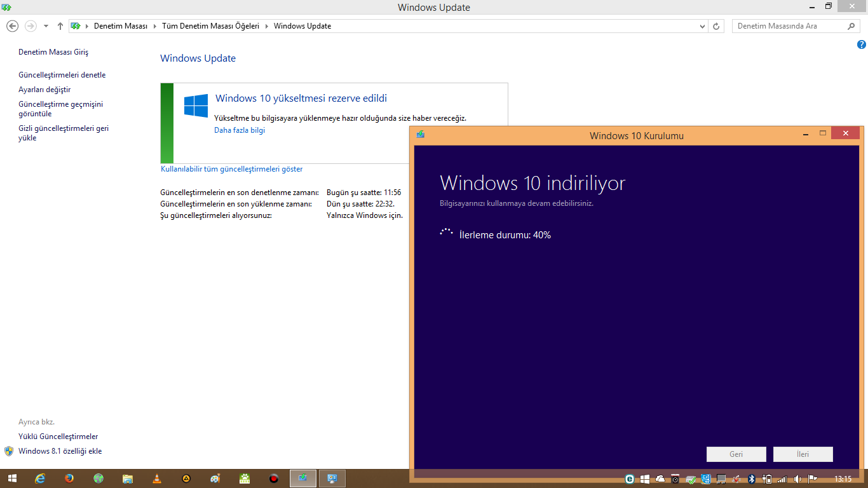Viewport: 868px width, 488px height.
Task: Click the Windows 10 yükseltmesi rezerve edildi heading
Action: pyautogui.click(x=301, y=98)
